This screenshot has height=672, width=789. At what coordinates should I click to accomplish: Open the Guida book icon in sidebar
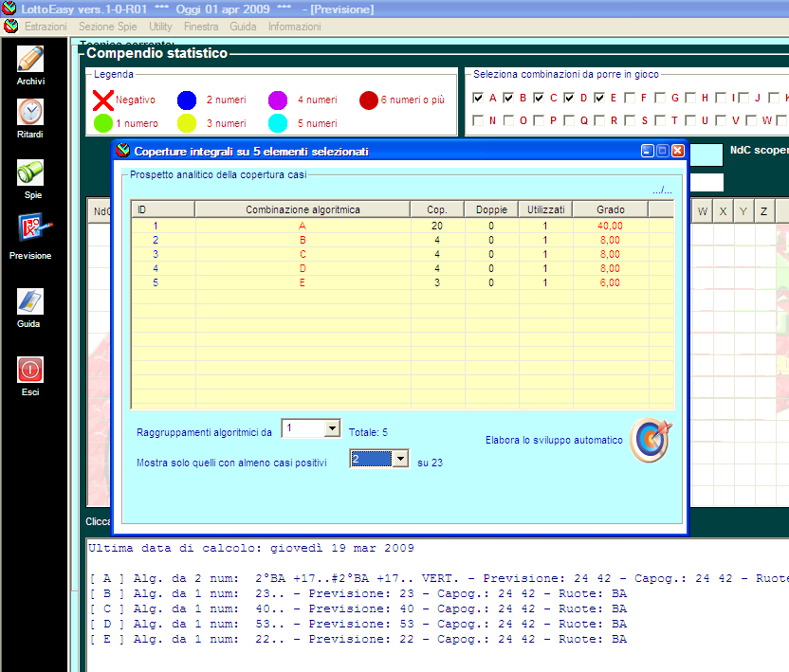coord(30,301)
